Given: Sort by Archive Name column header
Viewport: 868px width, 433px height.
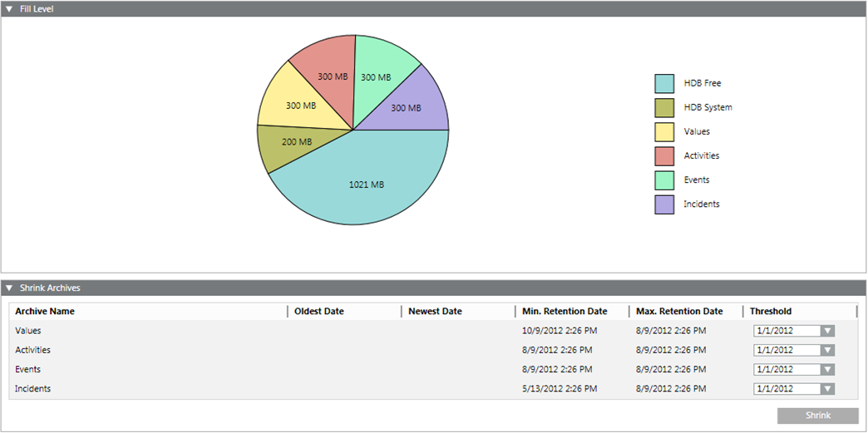Looking at the screenshot, I should pyautogui.click(x=45, y=312).
